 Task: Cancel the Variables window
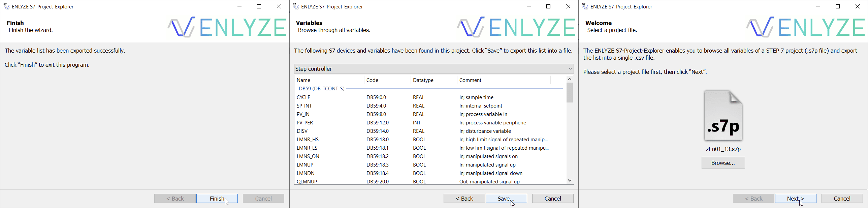[553, 199]
